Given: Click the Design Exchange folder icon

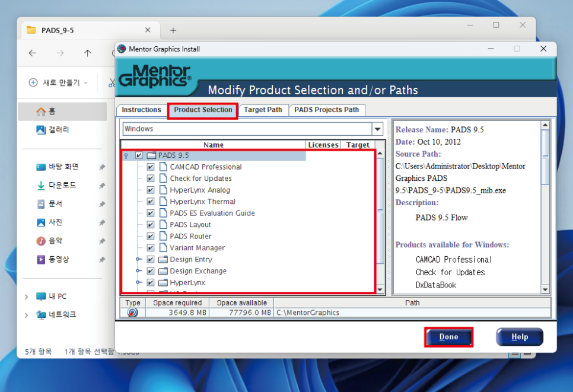Looking at the screenshot, I should tap(163, 271).
